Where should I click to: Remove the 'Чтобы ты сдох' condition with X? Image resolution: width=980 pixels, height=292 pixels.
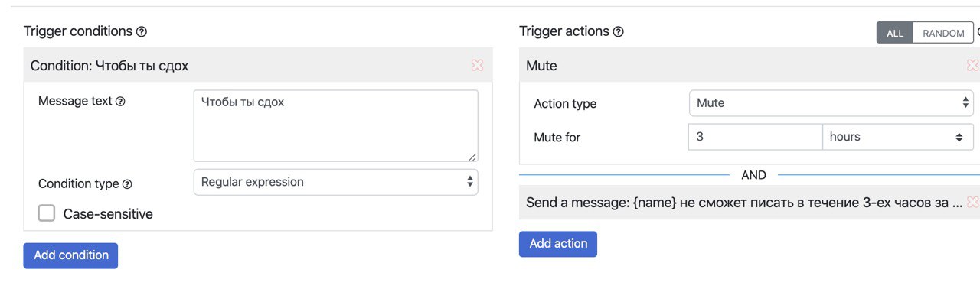click(x=477, y=66)
